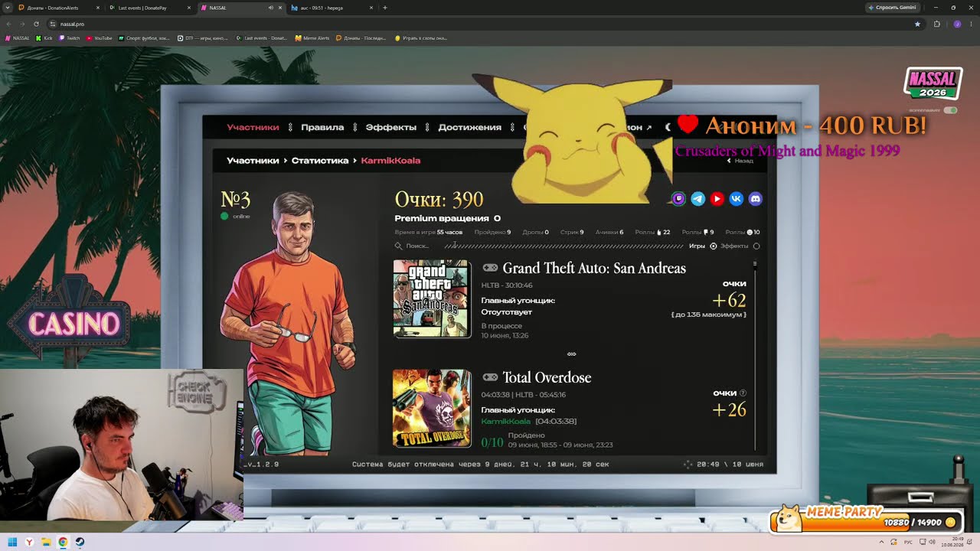The width and height of the screenshot is (980, 551).
Task: Open the Достижения navigation tab
Action: [x=469, y=128]
